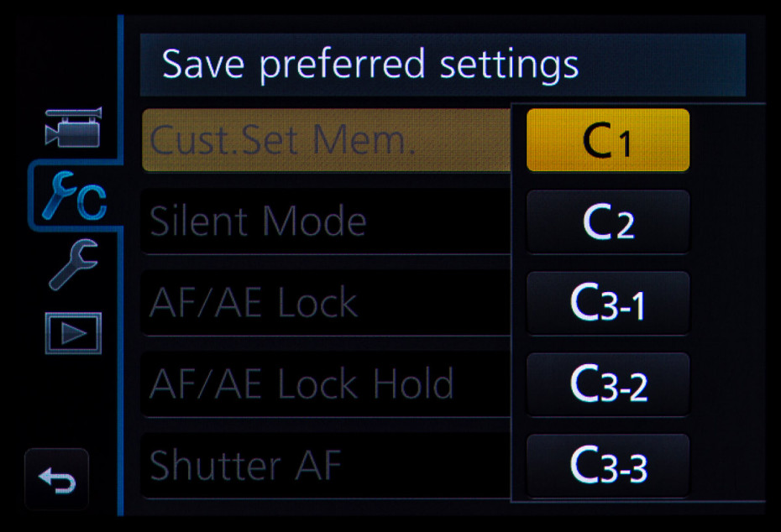Image resolution: width=781 pixels, height=532 pixels.
Task: Save settings to custom set C2
Action: click(607, 222)
